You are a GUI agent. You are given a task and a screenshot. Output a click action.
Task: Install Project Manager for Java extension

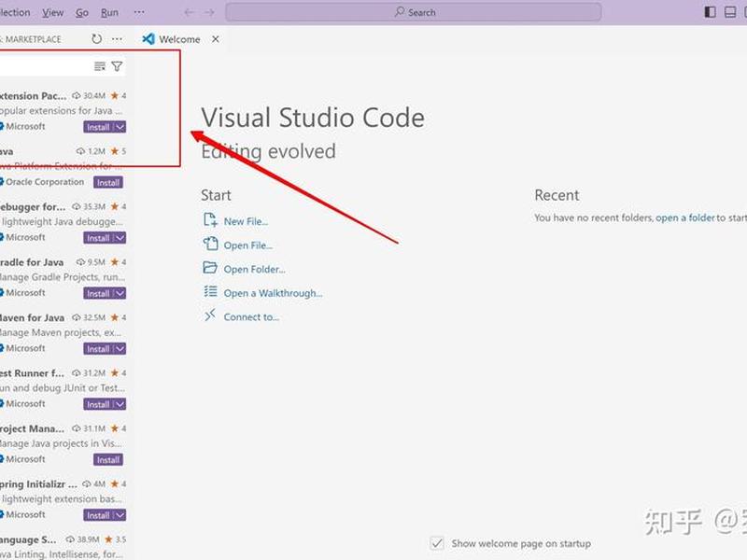click(x=108, y=459)
